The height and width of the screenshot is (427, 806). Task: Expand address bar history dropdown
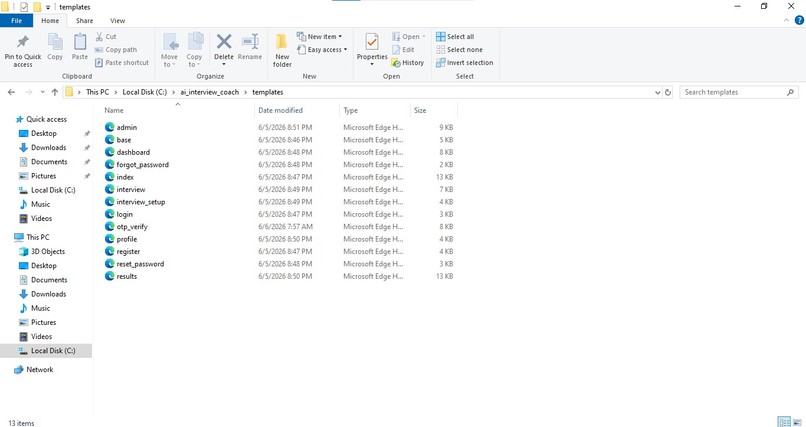point(657,92)
